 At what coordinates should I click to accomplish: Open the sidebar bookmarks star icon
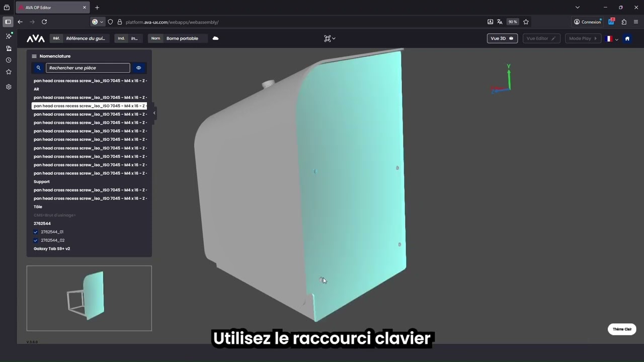point(9,72)
